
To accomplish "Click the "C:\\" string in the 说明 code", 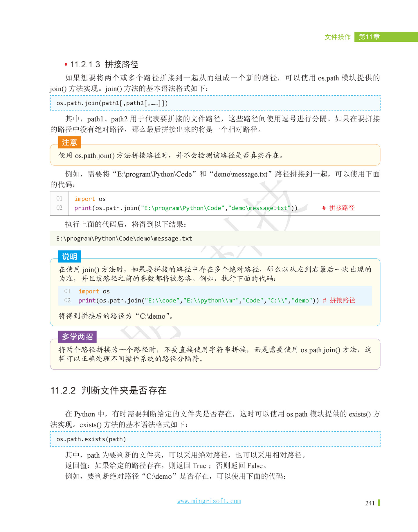I will pos(278,300).
